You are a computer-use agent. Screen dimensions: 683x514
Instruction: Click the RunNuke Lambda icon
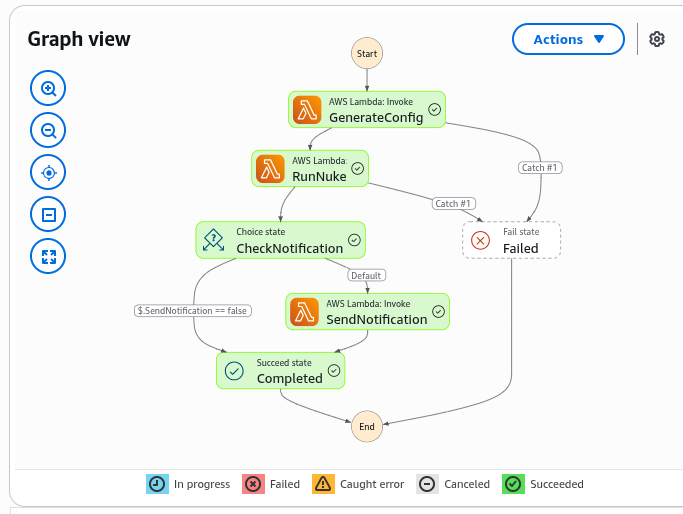(x=270, y=168)
